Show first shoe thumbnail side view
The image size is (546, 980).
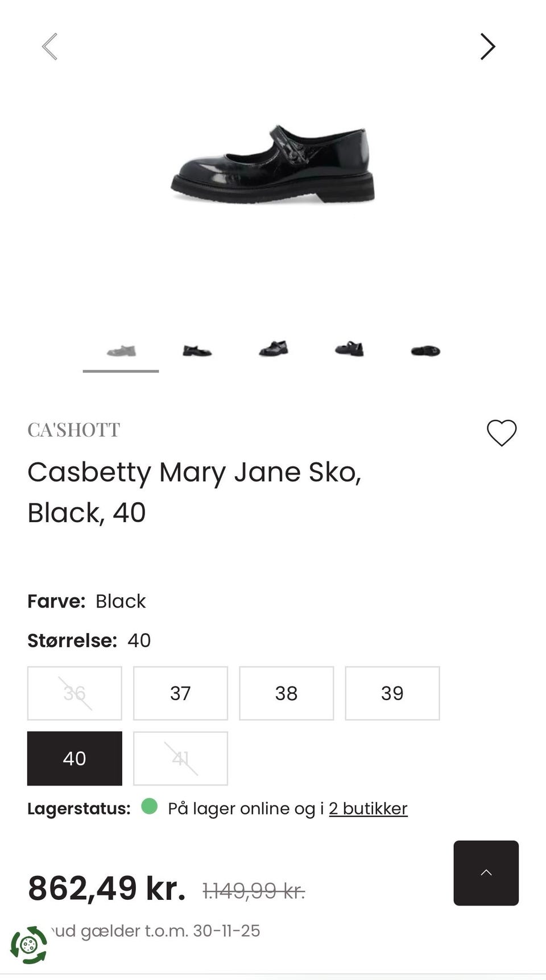pyautogui.click(x=121, y=351)
